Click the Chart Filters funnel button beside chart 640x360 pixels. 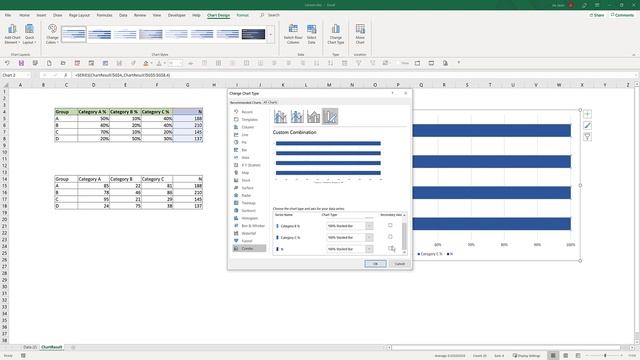587,137
